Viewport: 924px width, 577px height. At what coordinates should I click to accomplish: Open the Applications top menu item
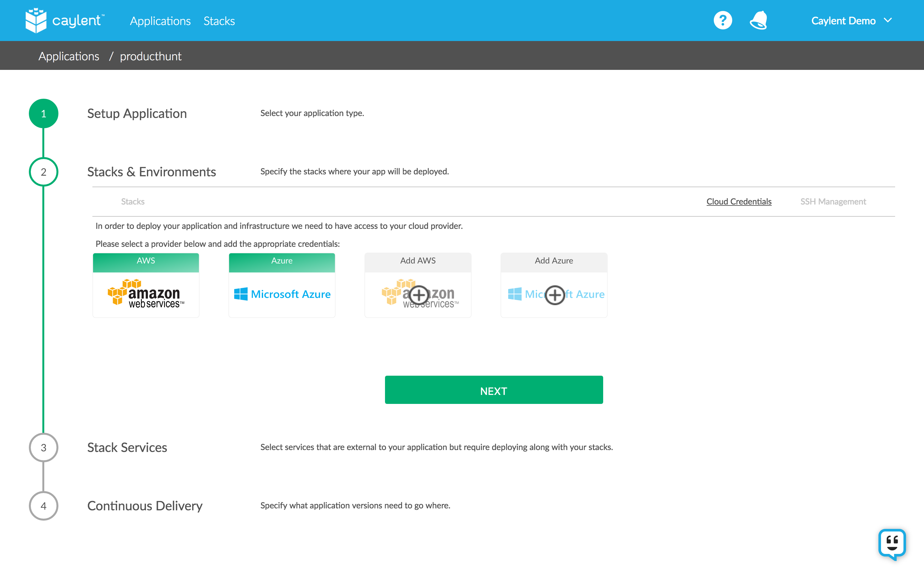click(160, 21)
